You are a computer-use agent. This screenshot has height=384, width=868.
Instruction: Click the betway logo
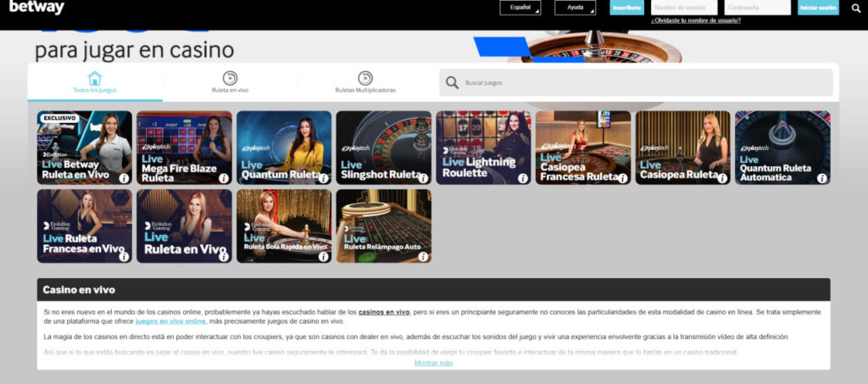(x=36, y=7)
